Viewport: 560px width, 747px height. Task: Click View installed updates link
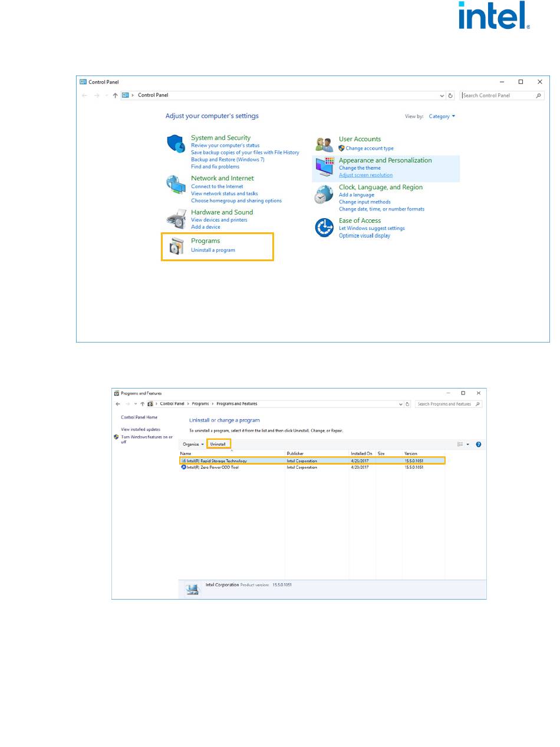[141, 429]
